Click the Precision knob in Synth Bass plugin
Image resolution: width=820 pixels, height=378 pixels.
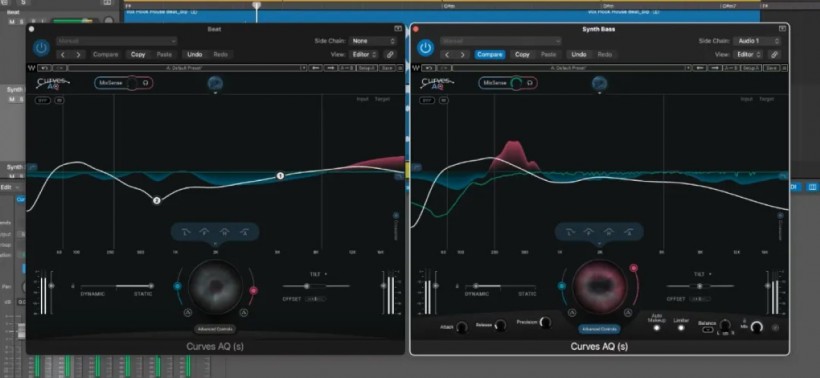tap(545, 323)
